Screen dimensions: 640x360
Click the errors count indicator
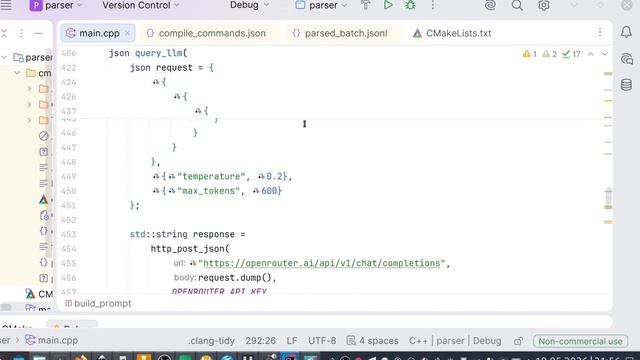pos(530,54)
